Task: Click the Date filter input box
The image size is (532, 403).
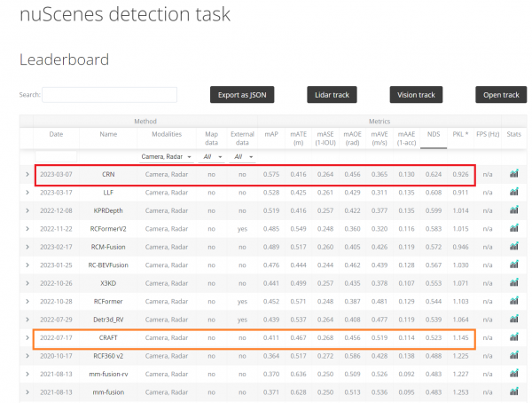Action: coord(57,156)
